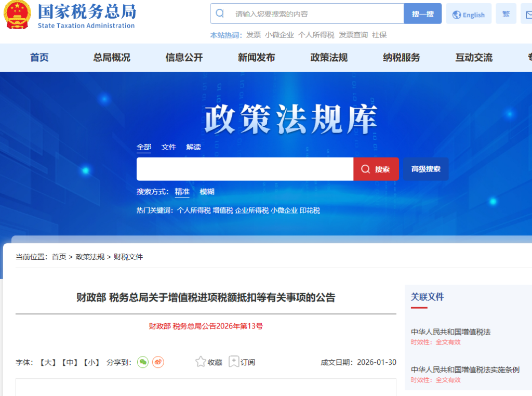Switch to traditional Chinese with 繁 button
Screen dimensions: 532x396
click(x=506, y=14)
